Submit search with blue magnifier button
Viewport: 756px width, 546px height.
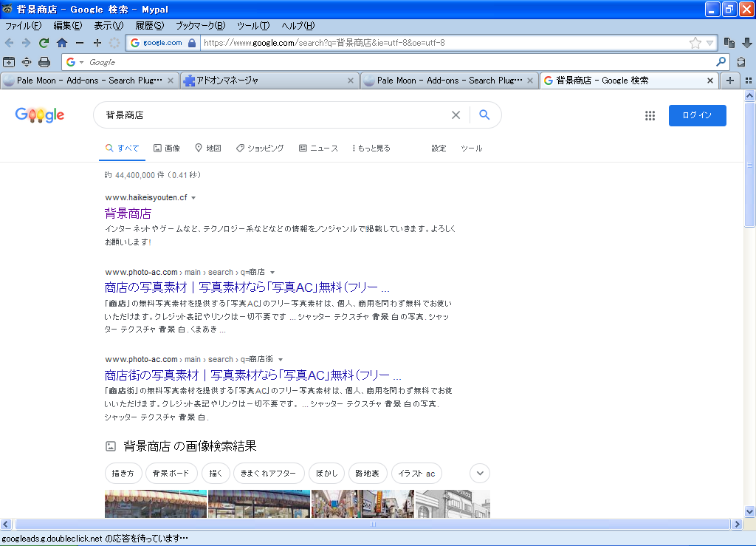click(x=484, y=115)
